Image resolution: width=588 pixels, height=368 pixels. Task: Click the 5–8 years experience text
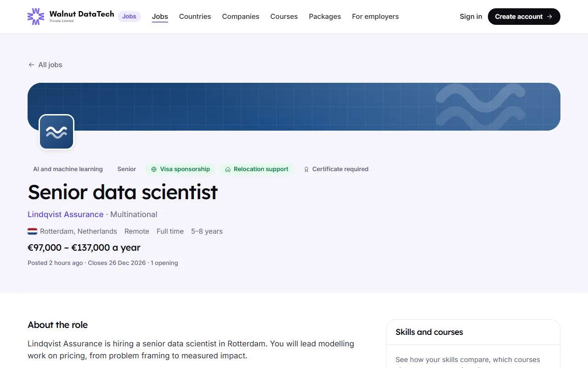point(207,231)
